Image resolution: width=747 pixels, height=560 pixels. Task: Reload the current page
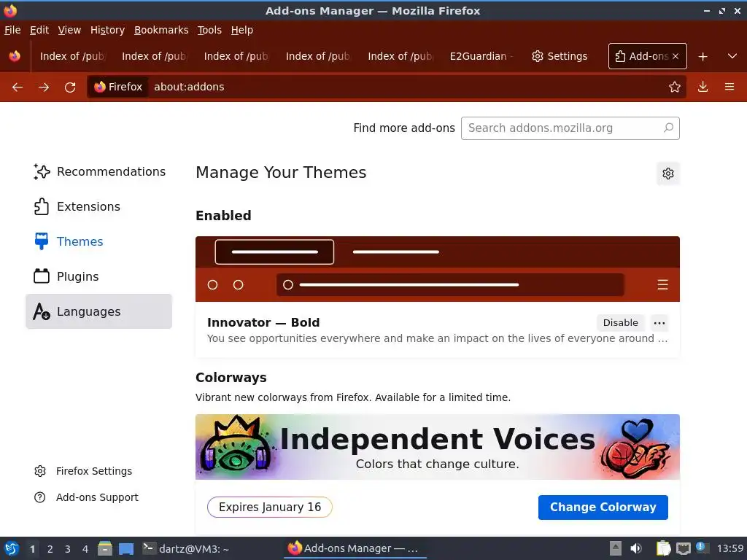(x=70, y=87)
